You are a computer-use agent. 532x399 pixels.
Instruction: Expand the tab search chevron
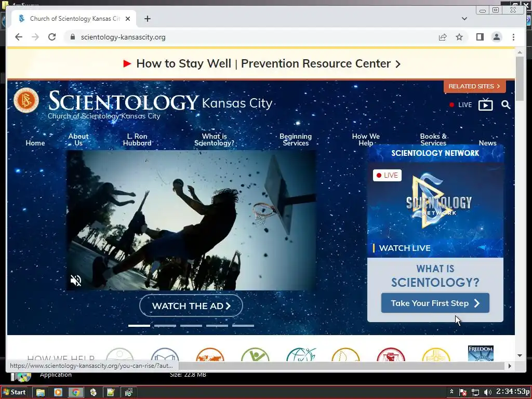pyautogui.click(x=464, y=19)
